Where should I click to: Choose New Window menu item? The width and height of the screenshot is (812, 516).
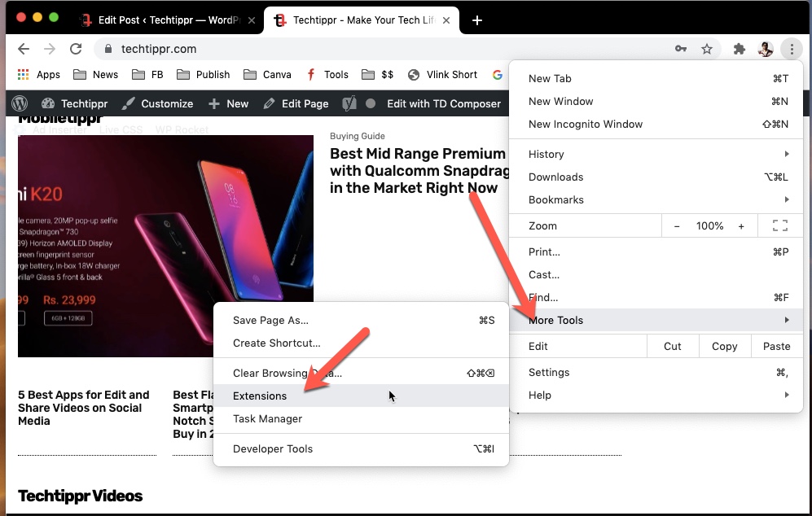[x=656, y=102]
